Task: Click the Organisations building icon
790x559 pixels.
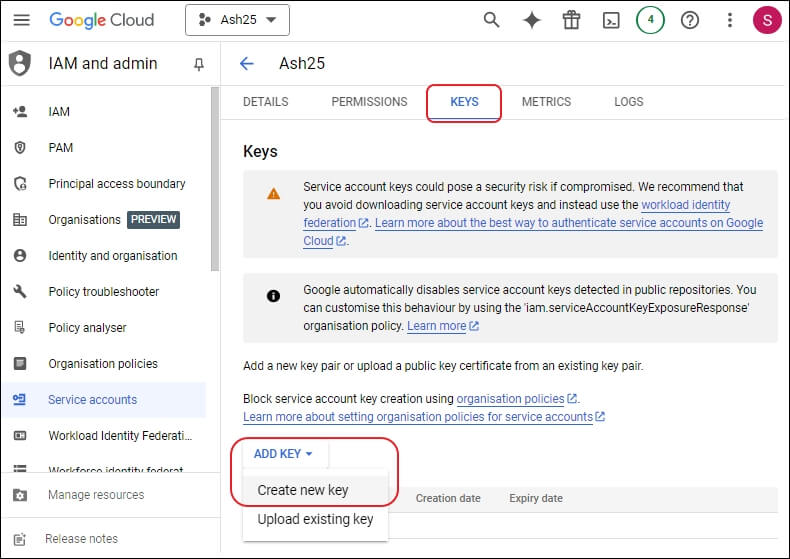Action: click(20, 220)
